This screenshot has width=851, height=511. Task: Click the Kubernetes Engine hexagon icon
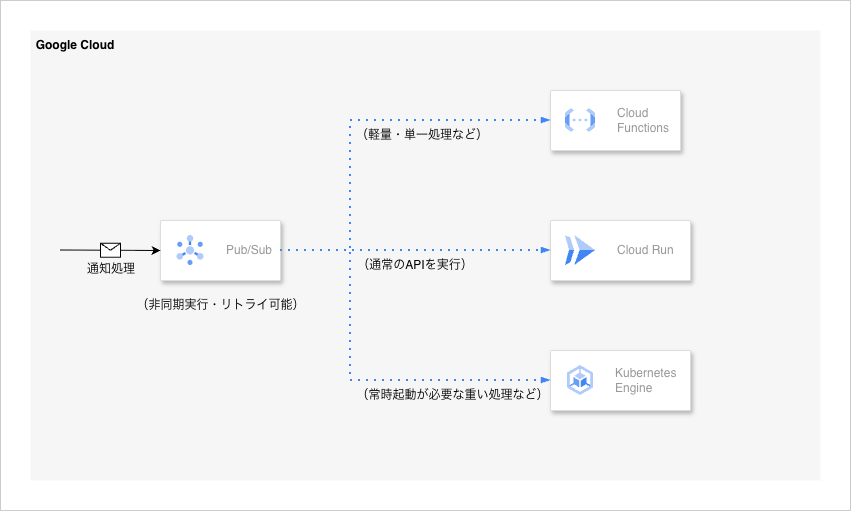pos(580,380)
